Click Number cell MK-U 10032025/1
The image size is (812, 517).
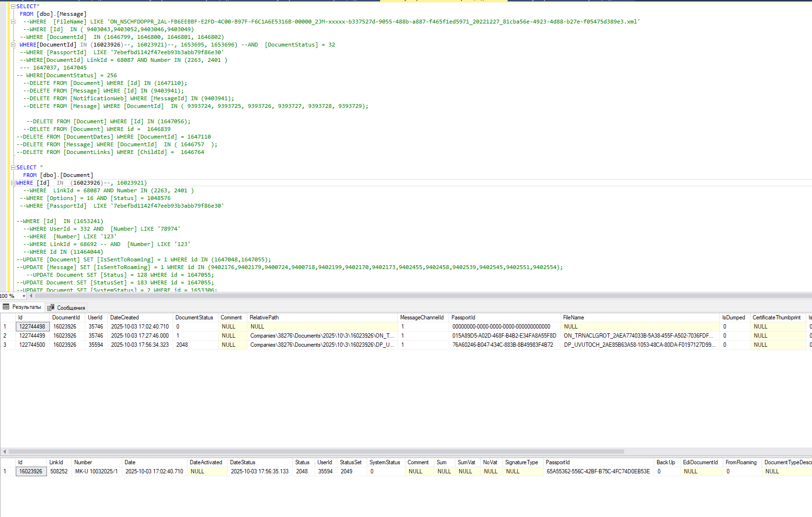pos(97,471)
